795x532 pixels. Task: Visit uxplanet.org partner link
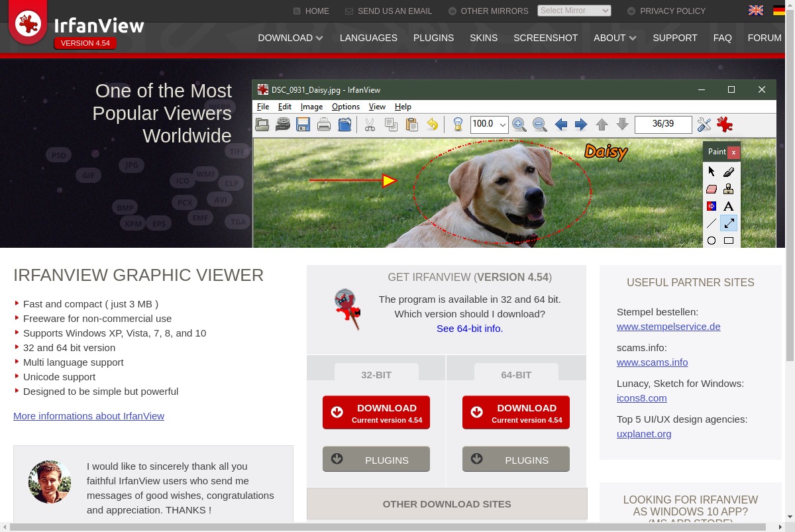(644, 434)
